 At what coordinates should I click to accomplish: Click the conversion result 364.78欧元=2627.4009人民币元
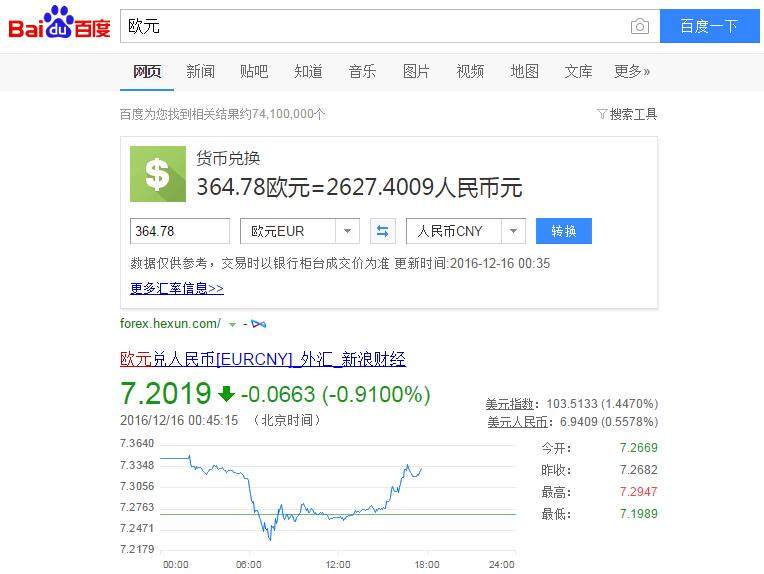360,188
